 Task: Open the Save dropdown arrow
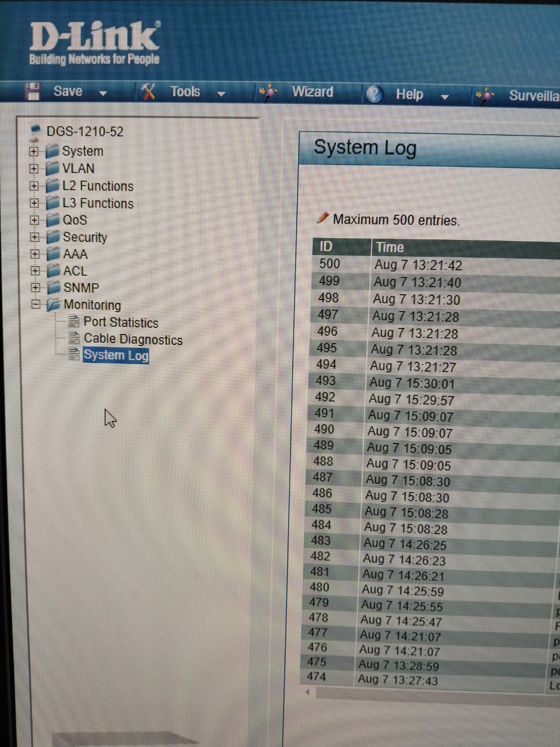tap(103, 93)
